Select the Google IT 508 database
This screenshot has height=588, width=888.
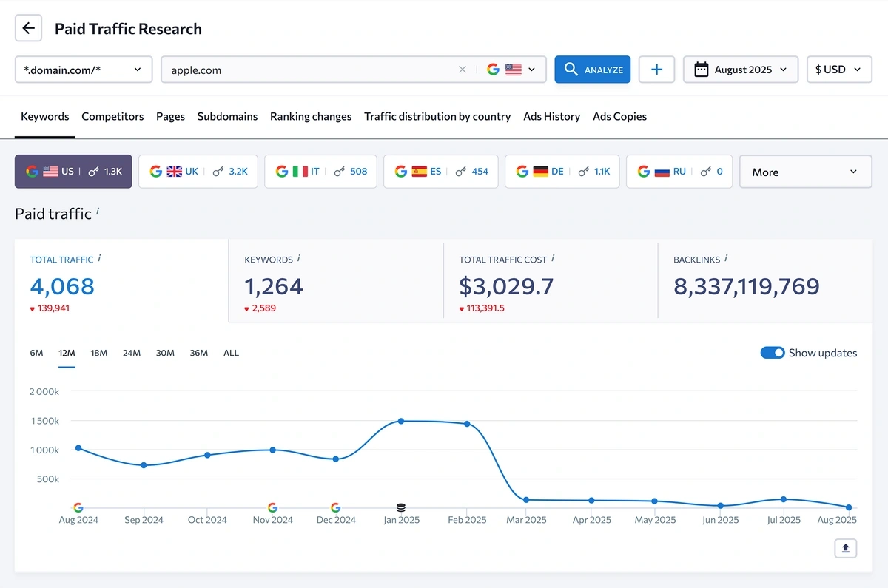[x=320, y=172]
